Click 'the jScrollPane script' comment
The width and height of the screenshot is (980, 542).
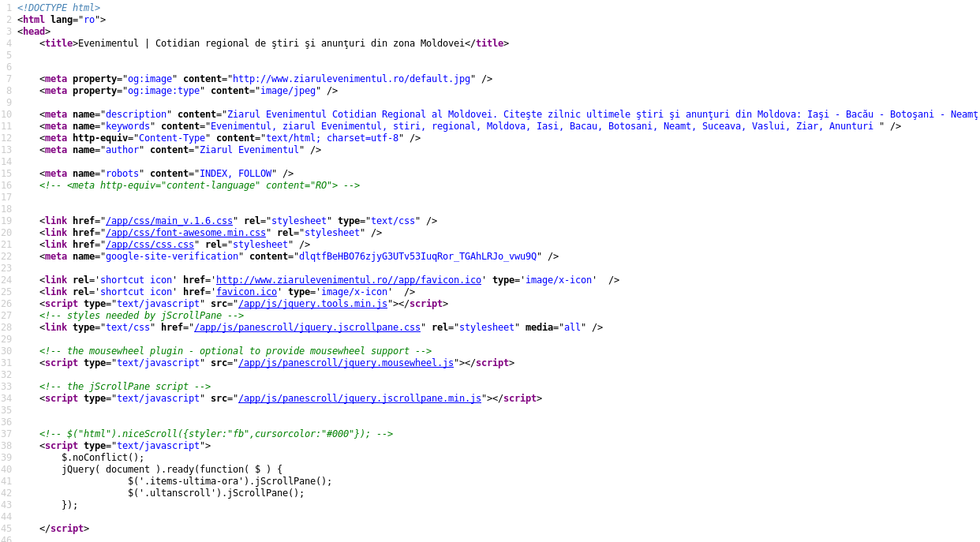pos(125,387)
